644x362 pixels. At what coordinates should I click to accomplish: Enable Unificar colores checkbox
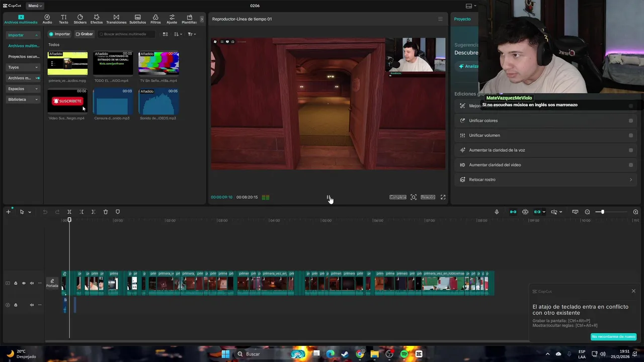coord(631,121)
